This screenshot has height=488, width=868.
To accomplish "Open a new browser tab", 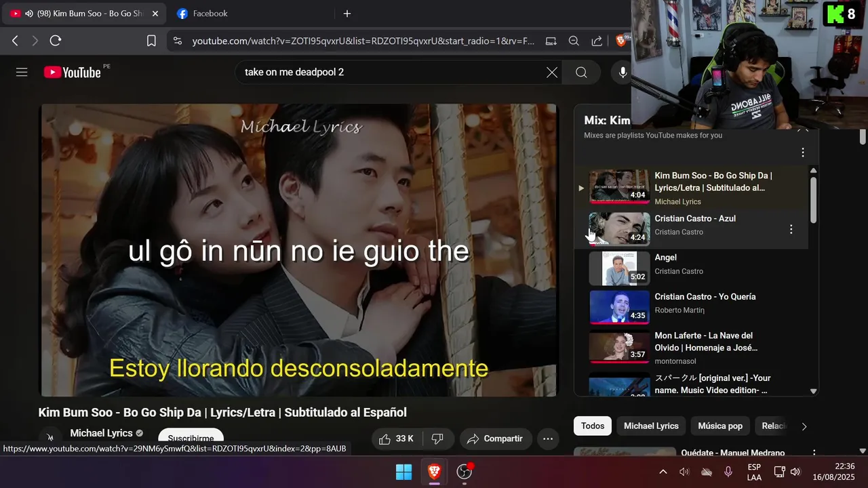I will [x=347, y=14].
